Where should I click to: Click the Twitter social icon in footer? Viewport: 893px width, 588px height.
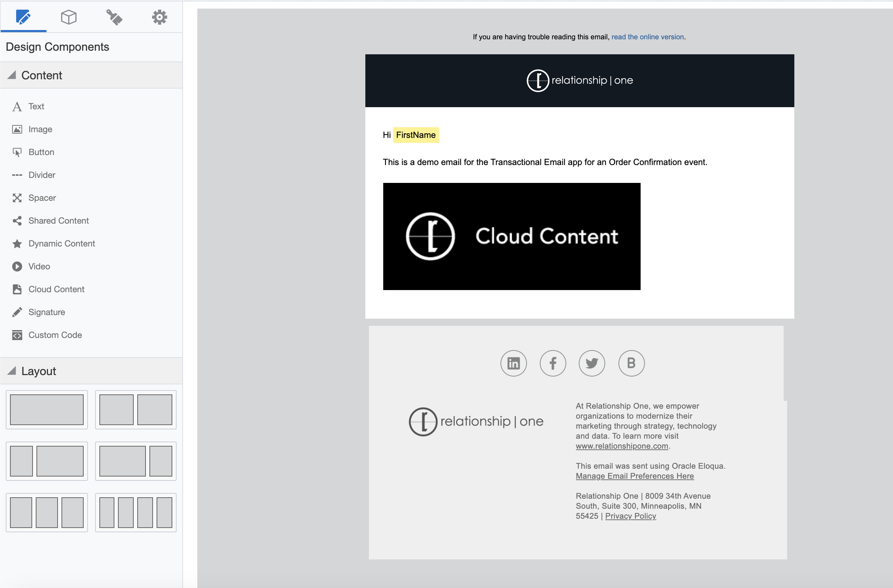pyautogui.click(x=592, y=363)
